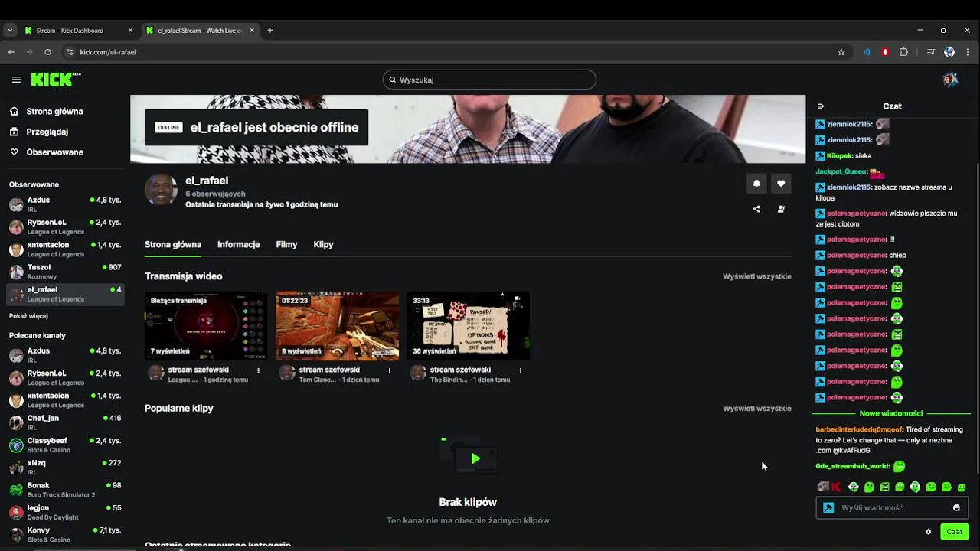Close the Stream - Kick Dashboard tab
Screen dimensions: 980x551
pos(130,31)
